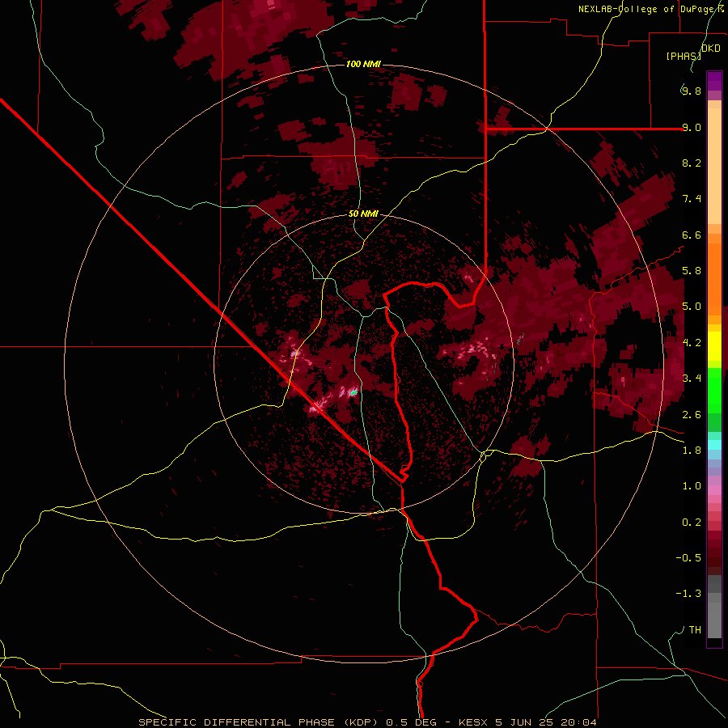Viewport: 728px width, 728px height.
Task: Click the 4.2 value on color scale
Action: [692, 343]
